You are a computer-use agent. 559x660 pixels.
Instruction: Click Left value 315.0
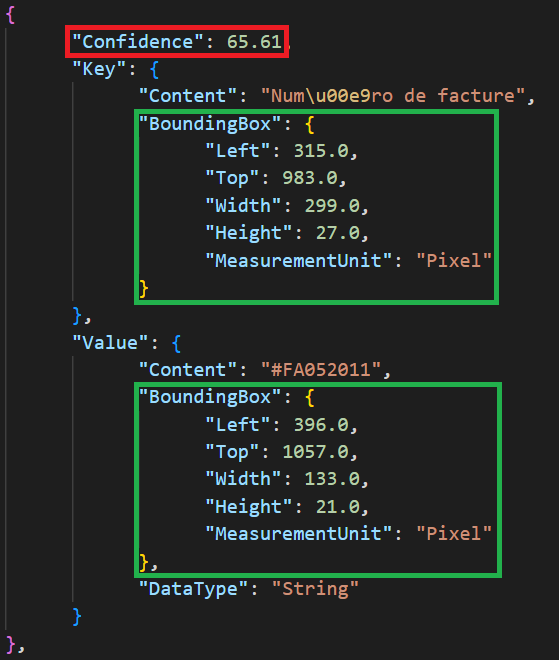tap(321, 151)
